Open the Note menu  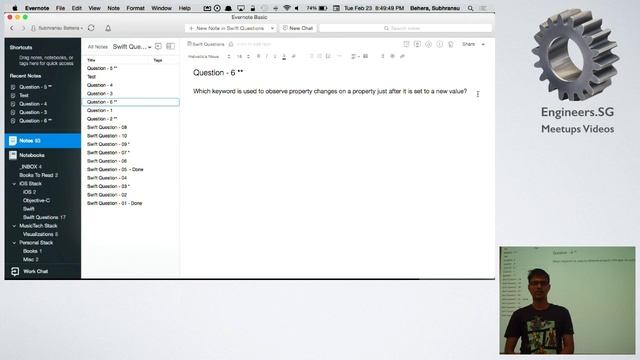click(x=113, y=8)
